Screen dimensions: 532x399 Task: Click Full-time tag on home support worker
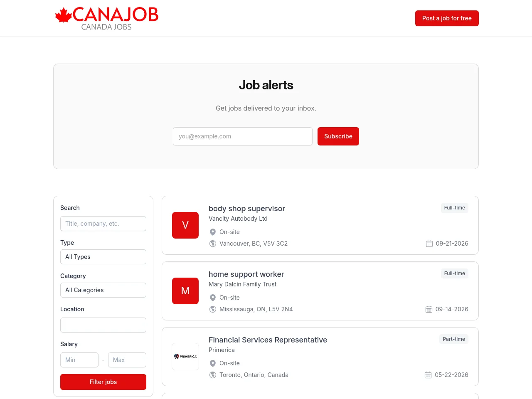click(x=455, y=273)
